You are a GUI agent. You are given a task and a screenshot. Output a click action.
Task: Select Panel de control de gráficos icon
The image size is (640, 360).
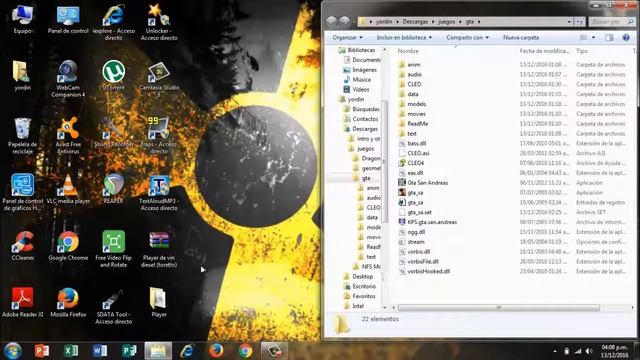click(x=22, y=193)
